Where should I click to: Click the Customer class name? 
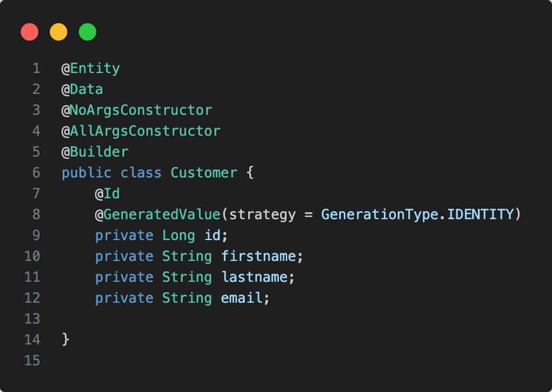click(204, 173)
